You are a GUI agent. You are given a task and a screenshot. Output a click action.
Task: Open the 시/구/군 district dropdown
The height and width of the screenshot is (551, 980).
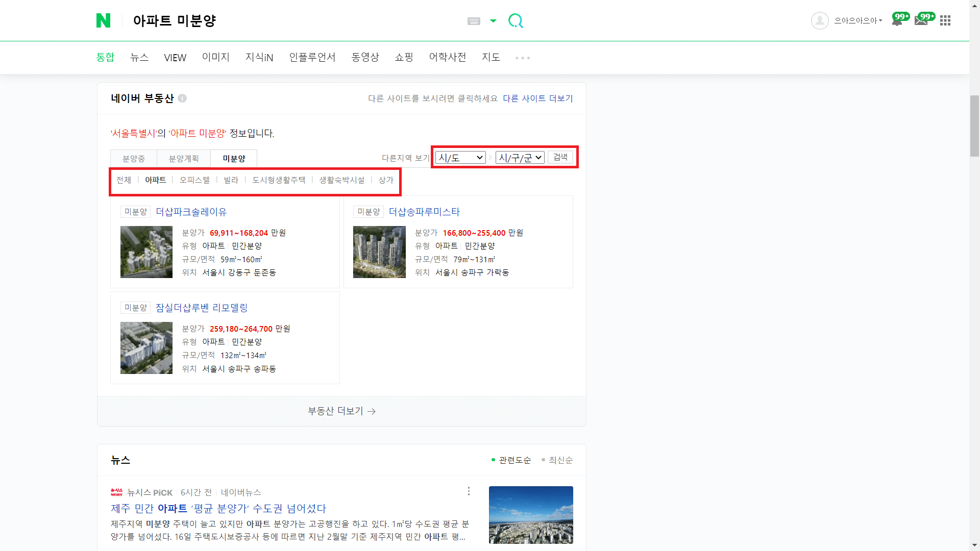coord(520,158)
